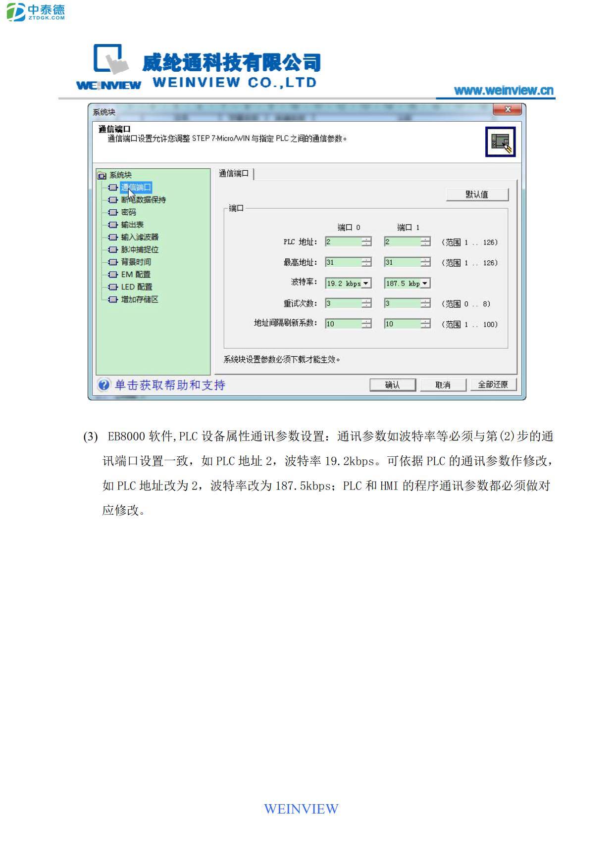The height and width of the screenshot is (868, 614).
Task: Click port 1 最高地址 spinner
Action: pyautogui.click(x=426, y=262)
